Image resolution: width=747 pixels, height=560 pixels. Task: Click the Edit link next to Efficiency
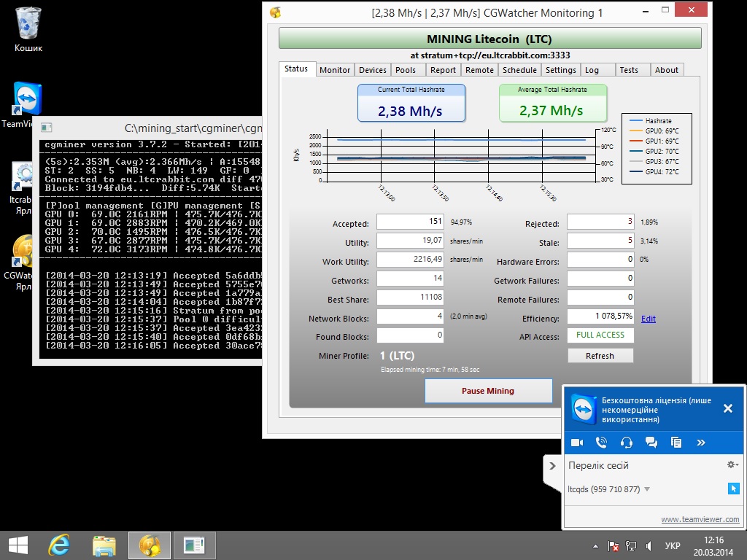click(649, 319)
